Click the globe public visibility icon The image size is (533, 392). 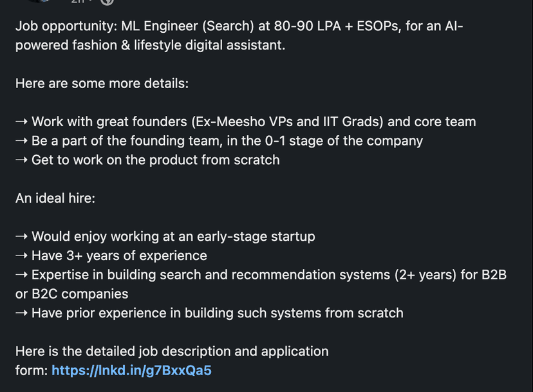[108, 2]
